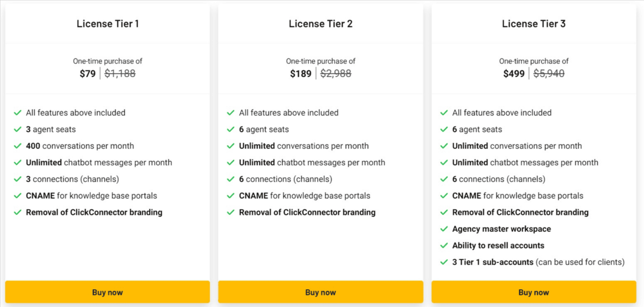Click Buy now for License Tier 1

(107, 292)
